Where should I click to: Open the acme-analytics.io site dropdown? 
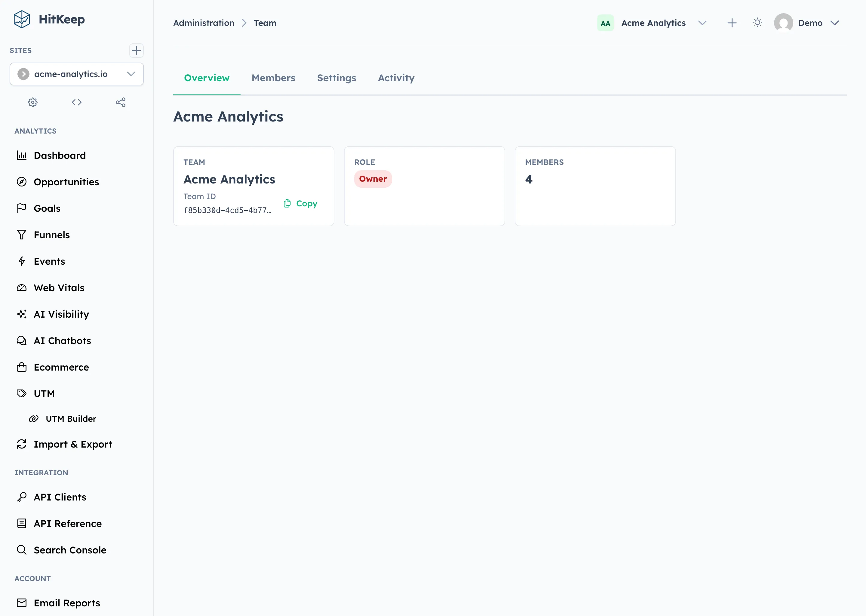coord(77,74)
